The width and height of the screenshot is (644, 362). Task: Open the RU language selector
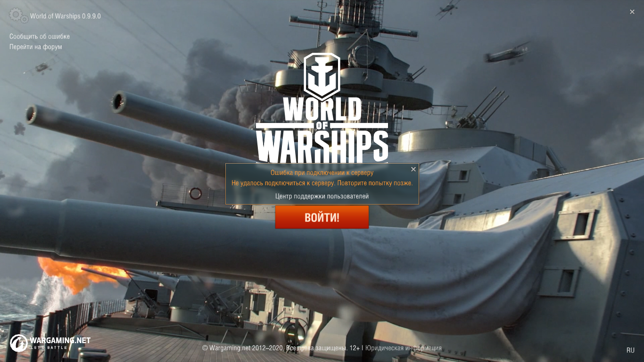tap(630, 350)
